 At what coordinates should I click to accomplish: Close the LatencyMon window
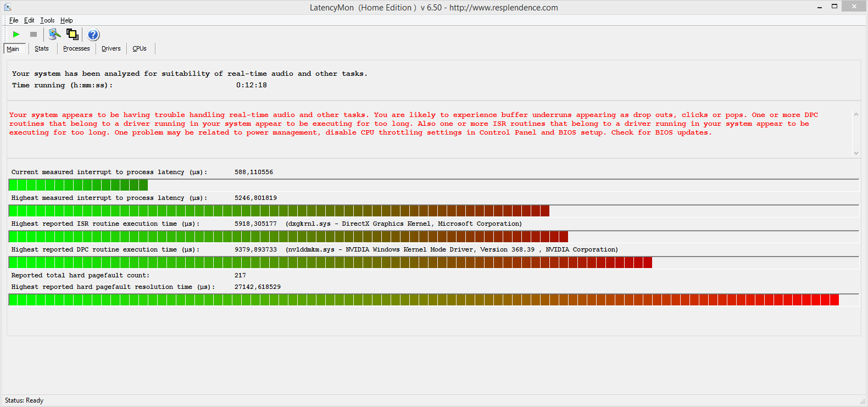[854, 6]
